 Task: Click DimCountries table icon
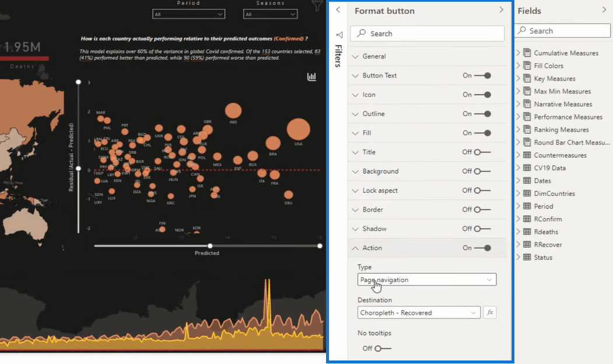click(x=527, y=194)
